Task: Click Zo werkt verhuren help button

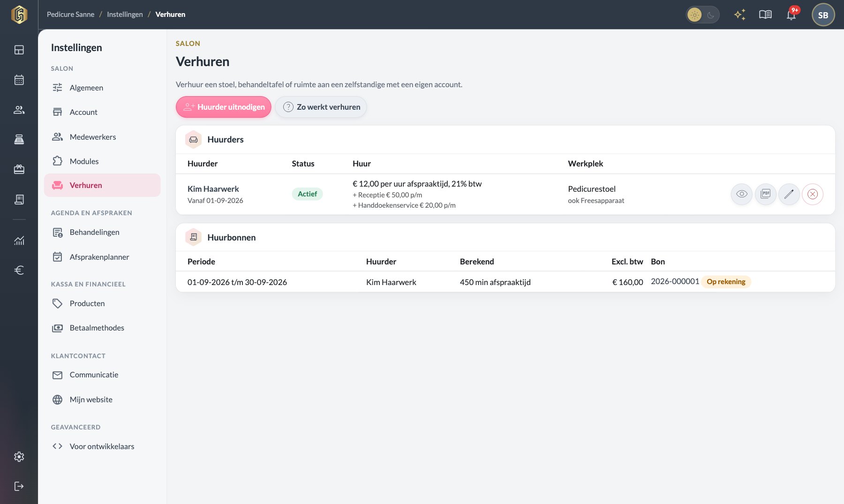Action: 321,107
